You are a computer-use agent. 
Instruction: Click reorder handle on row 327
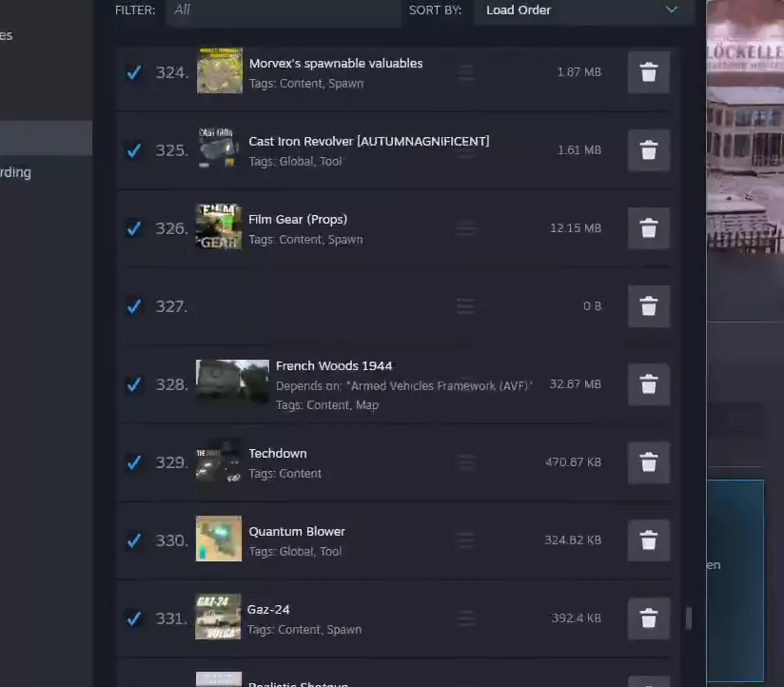point(466,306)
